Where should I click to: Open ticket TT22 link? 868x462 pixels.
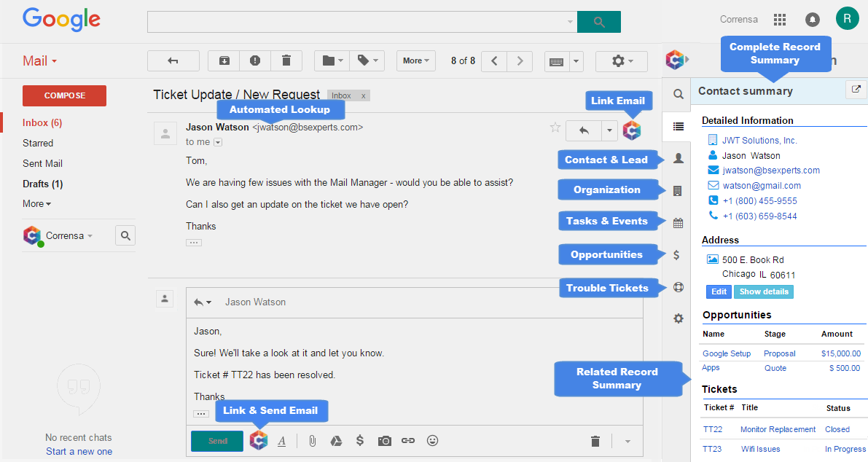[x=713, y=429]
